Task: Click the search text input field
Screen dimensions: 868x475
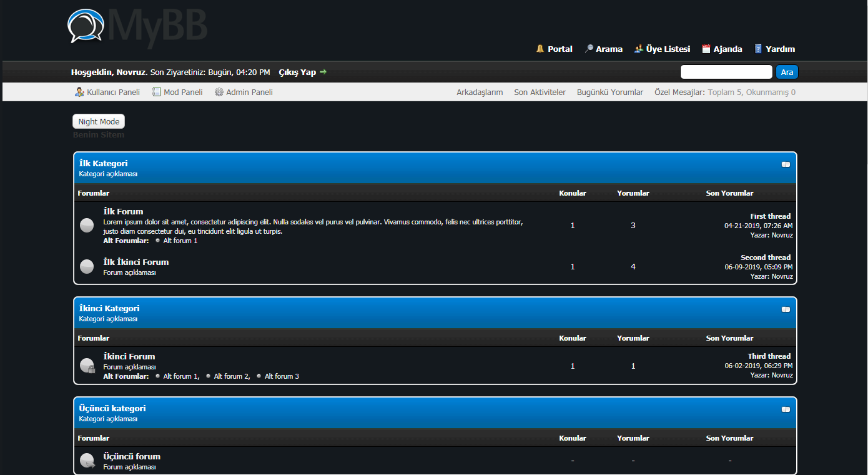Action: click(x=726, y=72)
